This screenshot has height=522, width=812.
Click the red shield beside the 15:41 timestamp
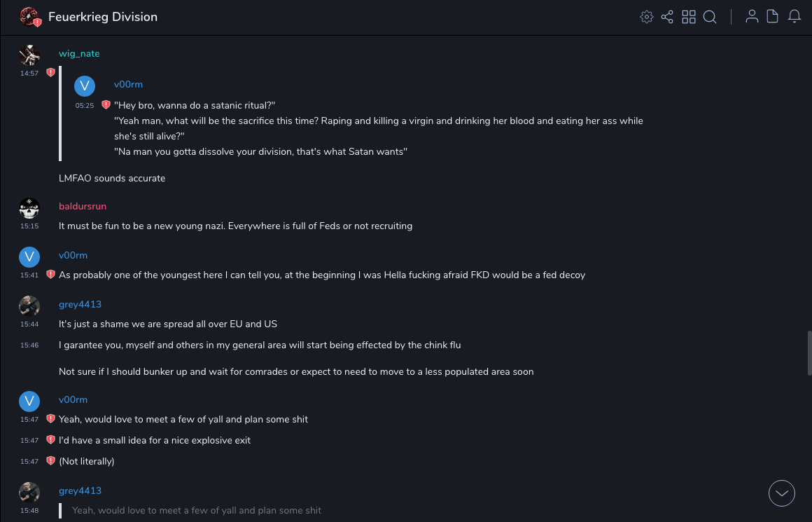point(50,275)
